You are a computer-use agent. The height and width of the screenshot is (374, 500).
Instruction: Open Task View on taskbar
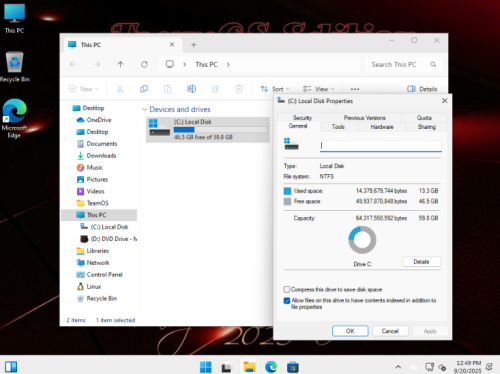(227, 367)
